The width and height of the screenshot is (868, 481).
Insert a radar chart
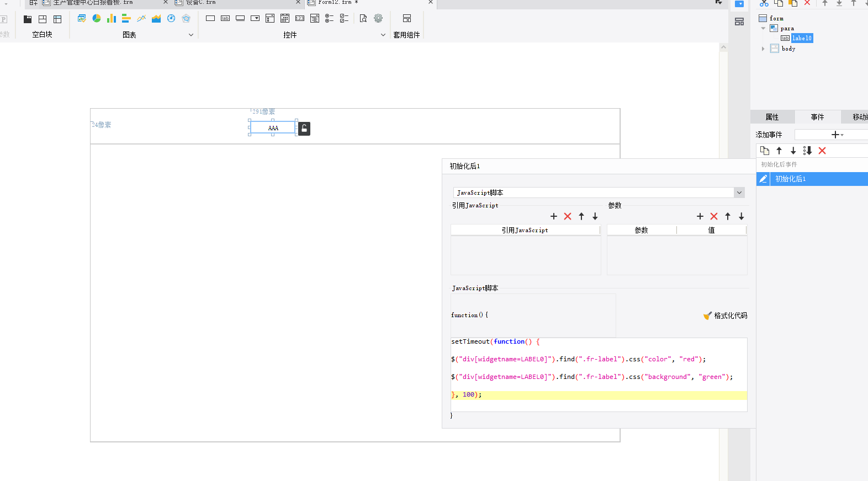point(186,18)
